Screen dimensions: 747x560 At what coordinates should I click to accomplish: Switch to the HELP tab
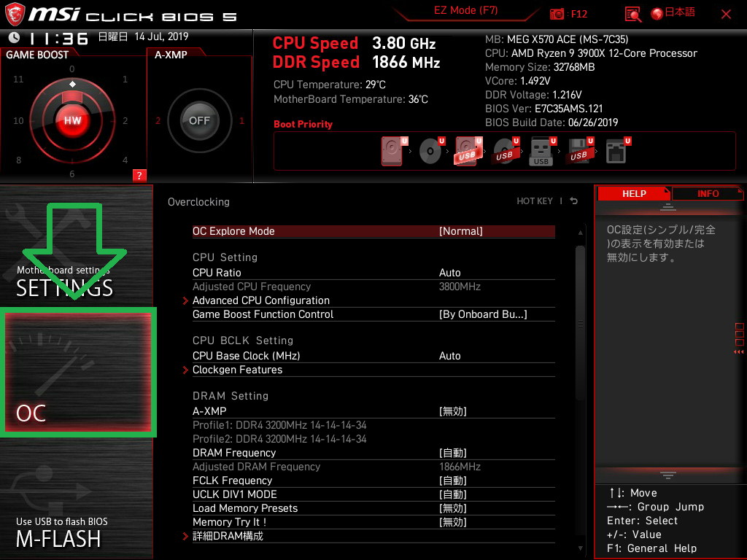[634, 194]
